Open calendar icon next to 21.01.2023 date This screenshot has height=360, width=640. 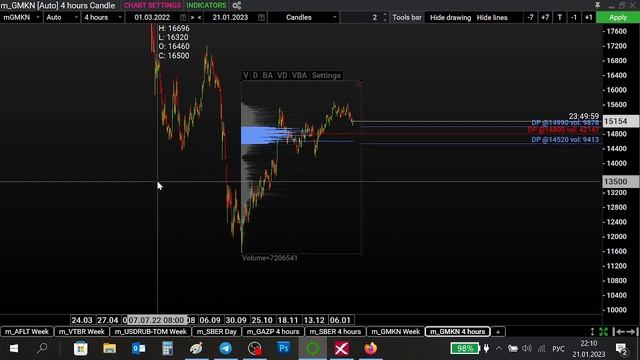click(261, 18)
